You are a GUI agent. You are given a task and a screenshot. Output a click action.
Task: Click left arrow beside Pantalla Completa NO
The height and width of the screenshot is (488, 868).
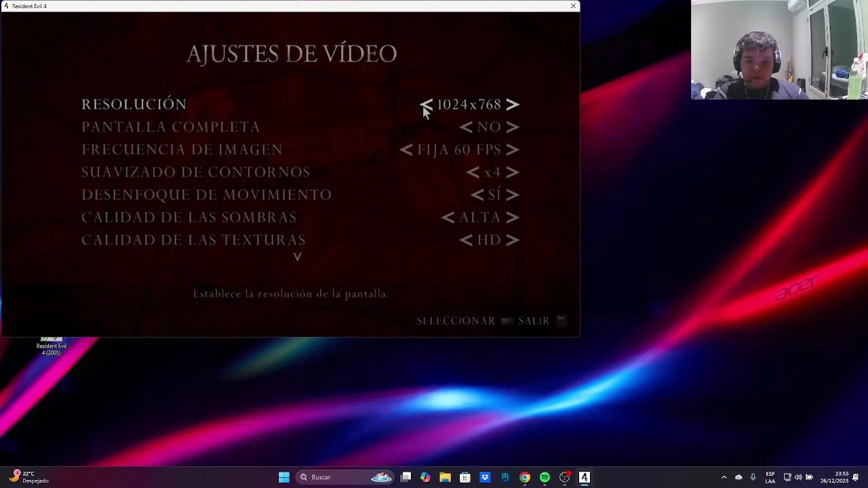[x=466, y=127]
